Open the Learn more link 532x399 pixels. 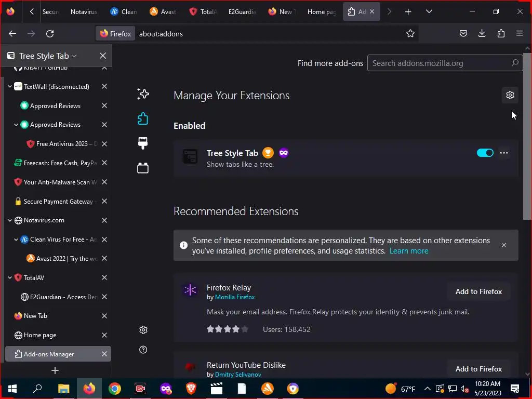click(x=409, y=251)
